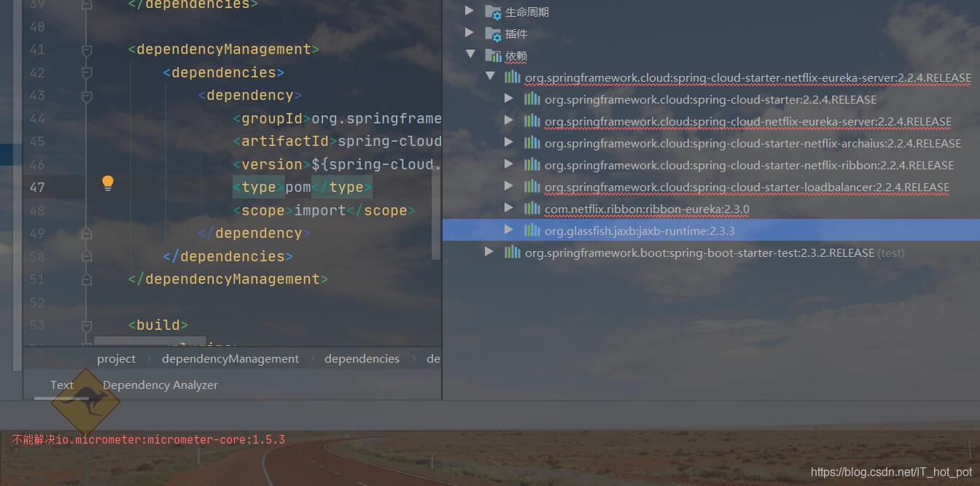The width and height of the screenshot is (980, 486).
Task: Click fold end marker at line 50
Action: [87, 256]
